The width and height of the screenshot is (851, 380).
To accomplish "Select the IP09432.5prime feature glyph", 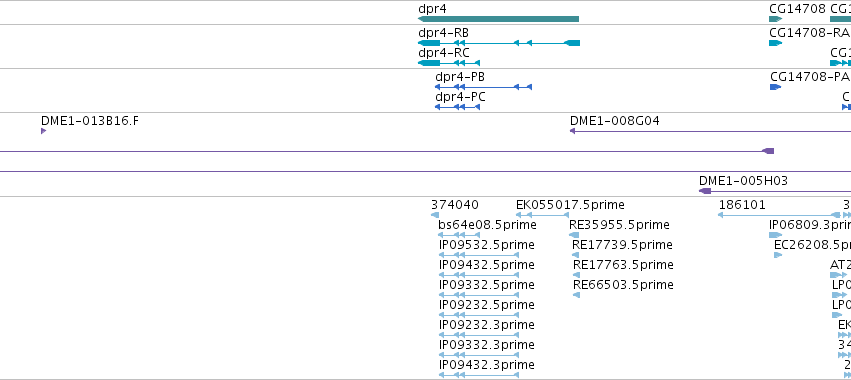I will pos(479,275).
